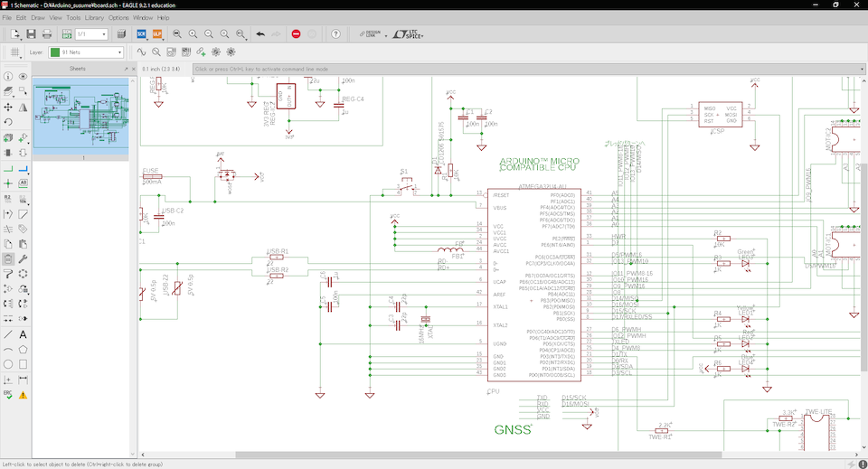
Task: Click the LTspice button
Action: point(408,34)
